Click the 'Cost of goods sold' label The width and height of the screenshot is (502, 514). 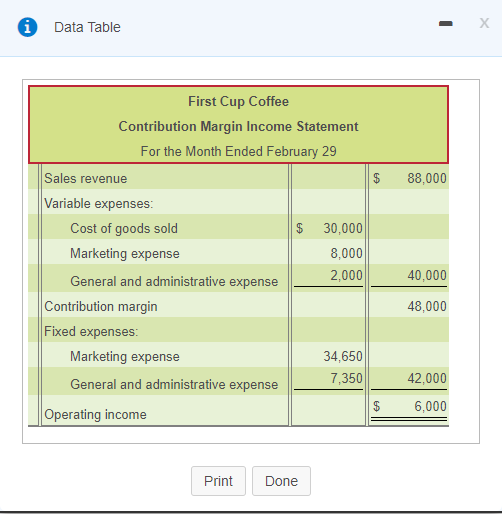124,229
